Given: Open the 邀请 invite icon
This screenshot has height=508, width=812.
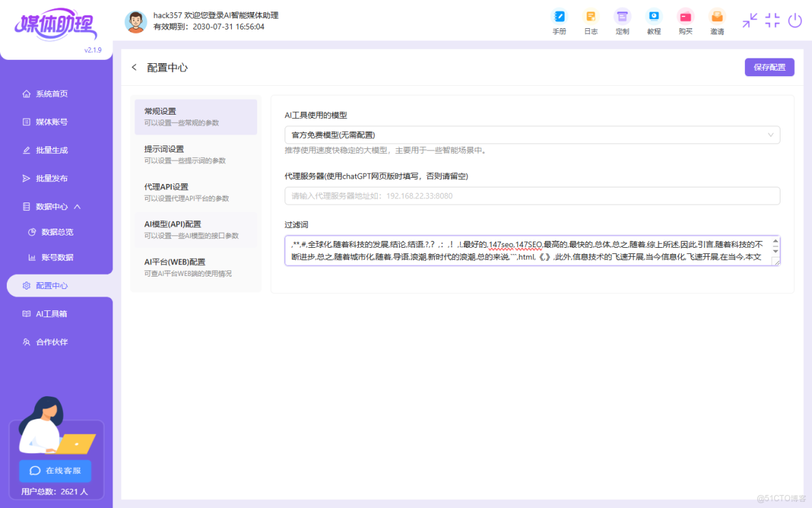Looking at the screenshot, I should [x=717, y=21].
